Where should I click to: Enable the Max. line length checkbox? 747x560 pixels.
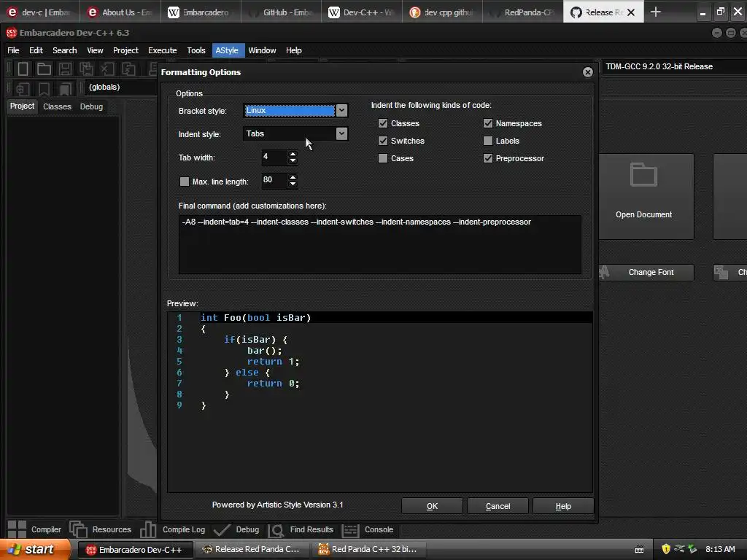[185, 182]
